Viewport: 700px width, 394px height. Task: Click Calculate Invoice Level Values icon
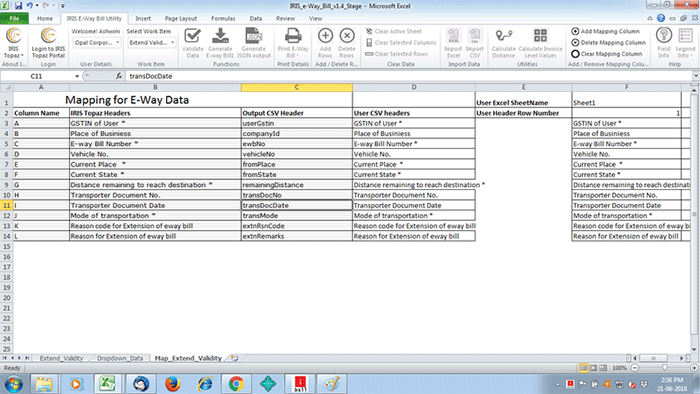tap(540, 43)
